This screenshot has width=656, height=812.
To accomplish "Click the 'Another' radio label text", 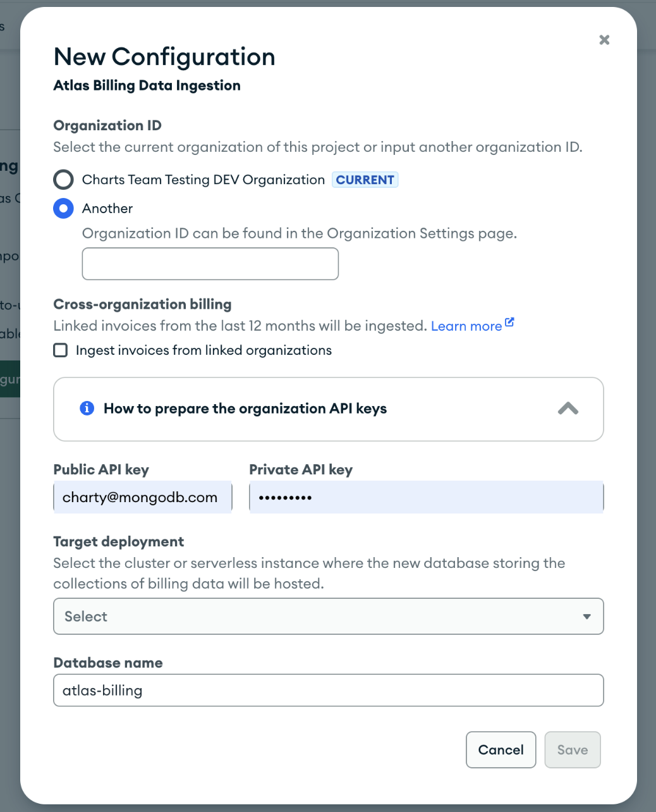I will click(x=107, y=208).
